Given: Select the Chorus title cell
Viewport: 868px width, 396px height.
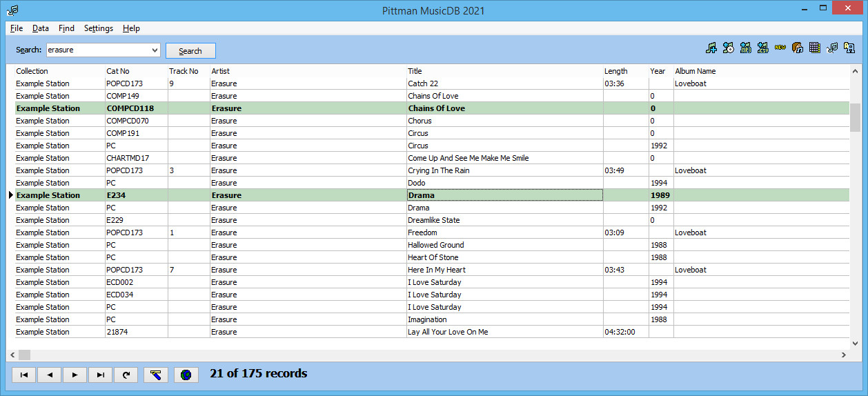Looking at the screenshot, I should click(x=504, y=121).
